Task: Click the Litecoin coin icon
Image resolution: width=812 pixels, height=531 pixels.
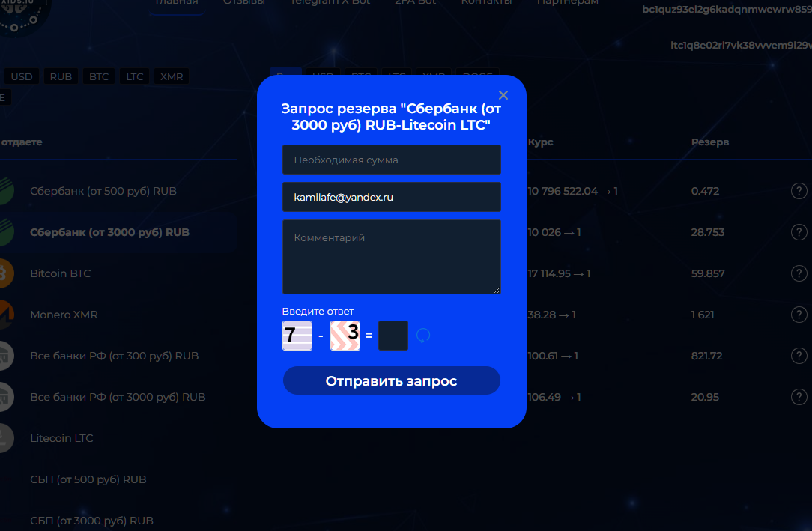Action: (5, 438)
